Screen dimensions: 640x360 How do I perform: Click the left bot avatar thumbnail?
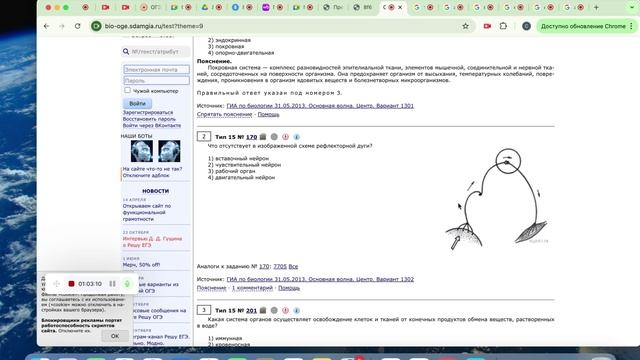(x=142, y=151)
